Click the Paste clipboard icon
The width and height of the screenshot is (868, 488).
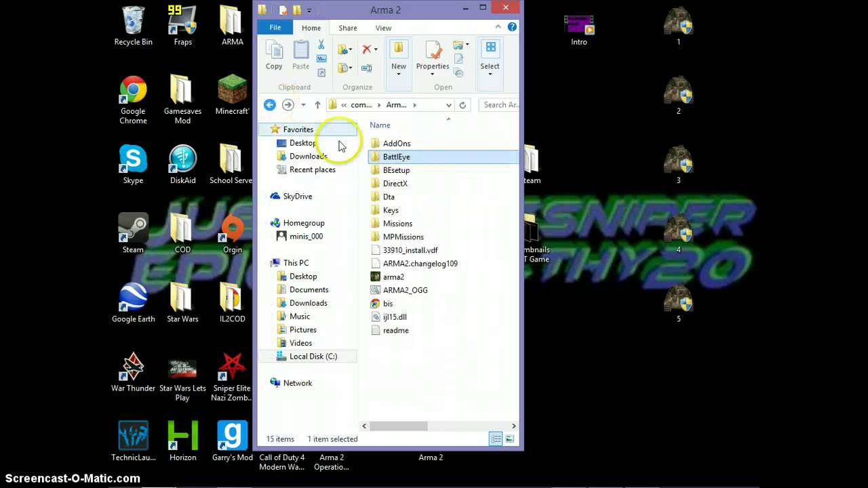301,50
